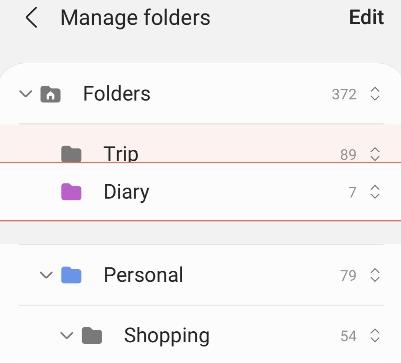Select the Personal folder label
The width and height of the screenshot is (401, 363).
point(143,275)
